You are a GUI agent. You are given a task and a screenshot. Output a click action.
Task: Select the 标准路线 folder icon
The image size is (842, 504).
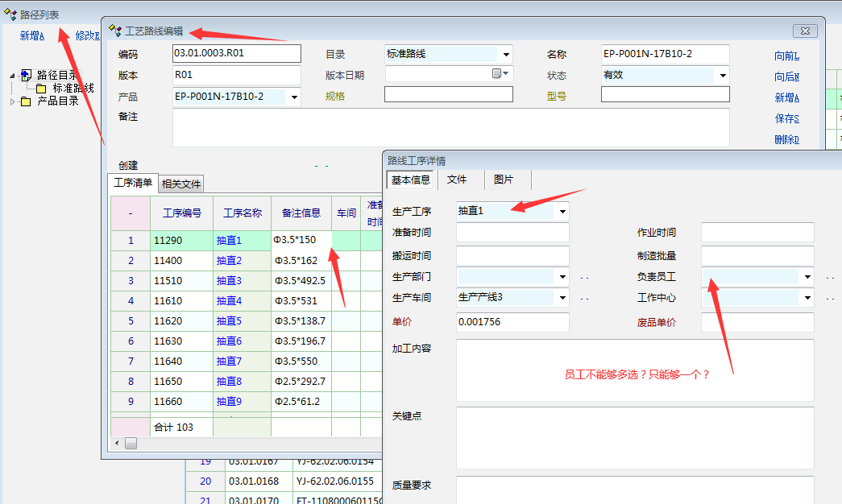(41, 88)
